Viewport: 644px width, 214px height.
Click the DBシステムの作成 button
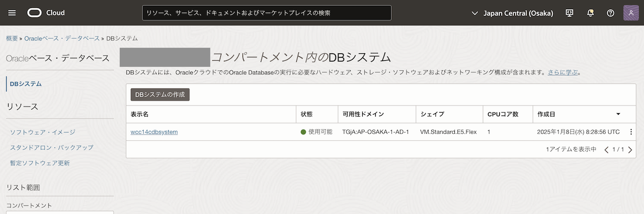click(x=160, y=94)
